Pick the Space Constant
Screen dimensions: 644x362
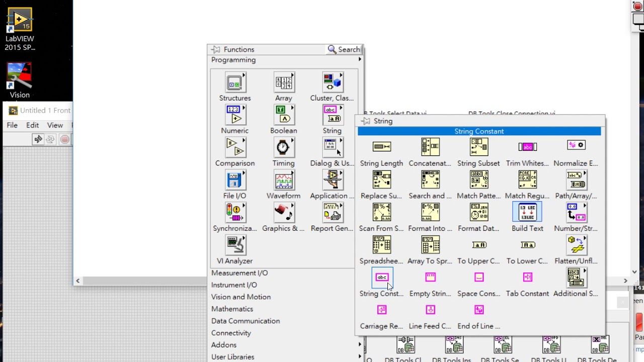tap(479, 277)
